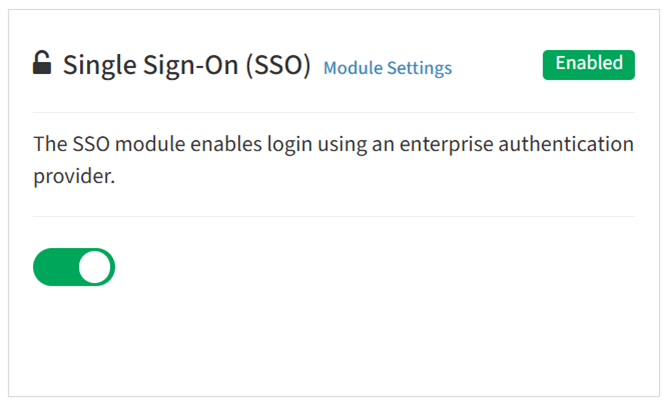Disable the Single Sign-On module toggle
The width and height of the screenshot is (667, 407).
[x=74, y=267]
